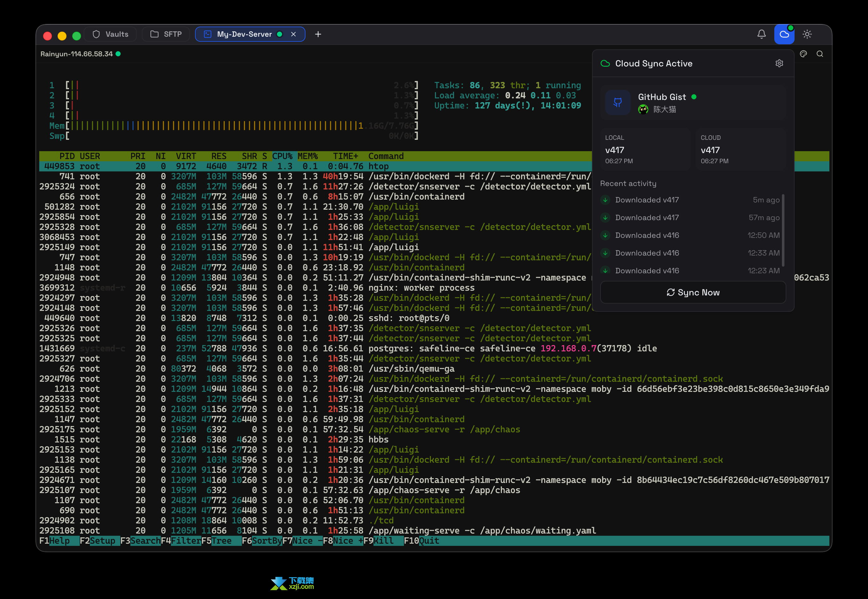
Task: Click the cloud sync icon button
Action: [784, 34]
